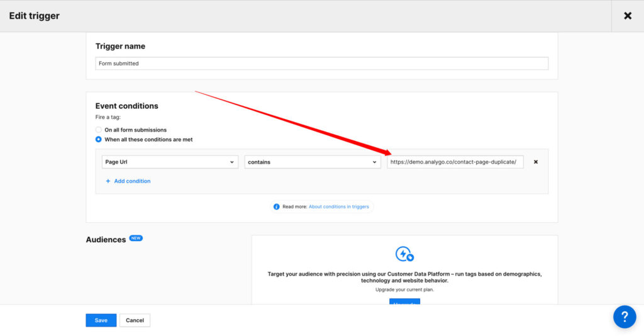
Task: Select When all these conditions are met
Action: (x=99, y=140)
